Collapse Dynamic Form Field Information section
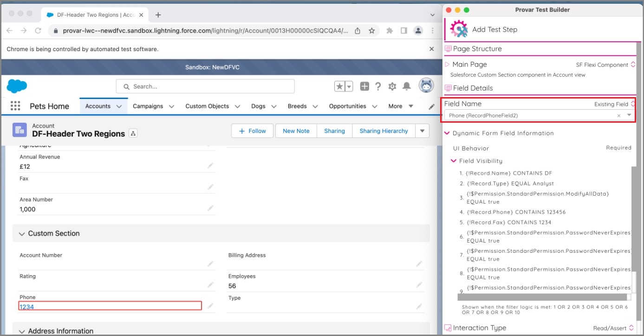This screenshot has height=336, width=644. [x=447, y=133]
